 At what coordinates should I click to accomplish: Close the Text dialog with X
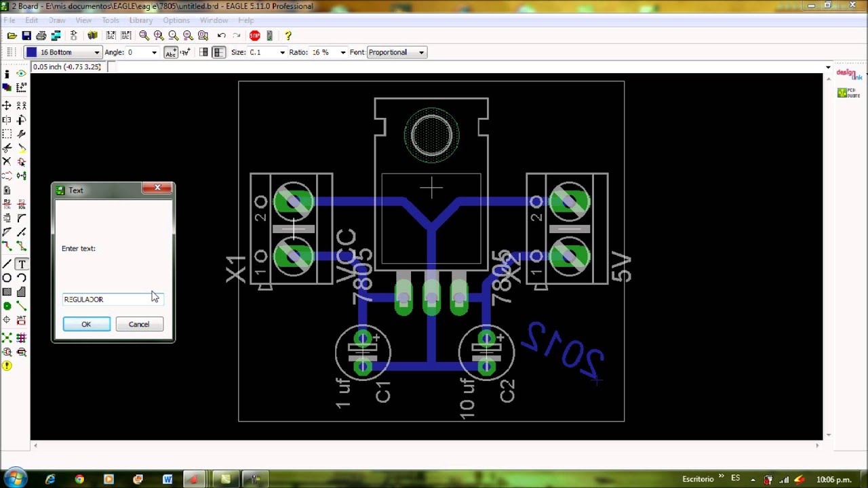tap(157, 188)
